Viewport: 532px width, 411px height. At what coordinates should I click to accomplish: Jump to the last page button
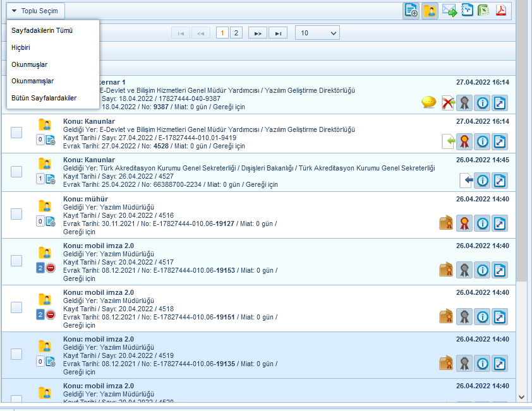coord(278,33)
